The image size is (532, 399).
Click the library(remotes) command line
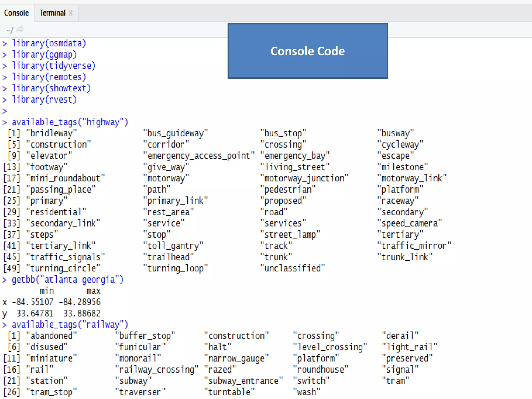pyautogui.click(x=49, y=77)
